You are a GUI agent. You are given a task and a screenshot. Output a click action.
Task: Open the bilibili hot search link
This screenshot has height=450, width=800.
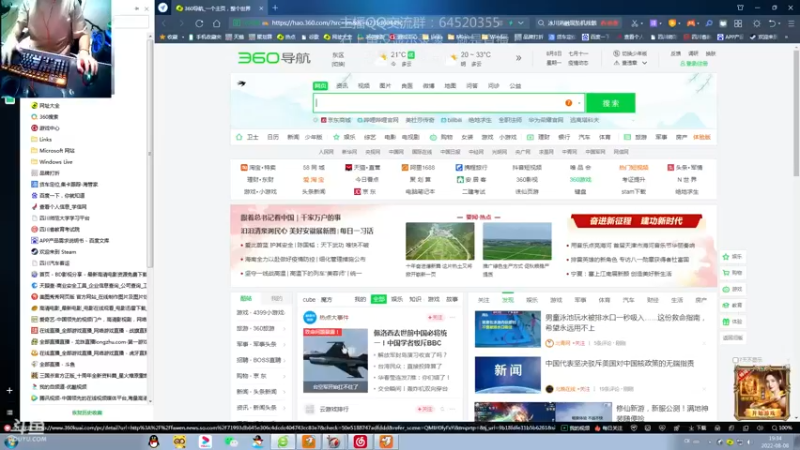pyautogui.click(x=451, y=120)
